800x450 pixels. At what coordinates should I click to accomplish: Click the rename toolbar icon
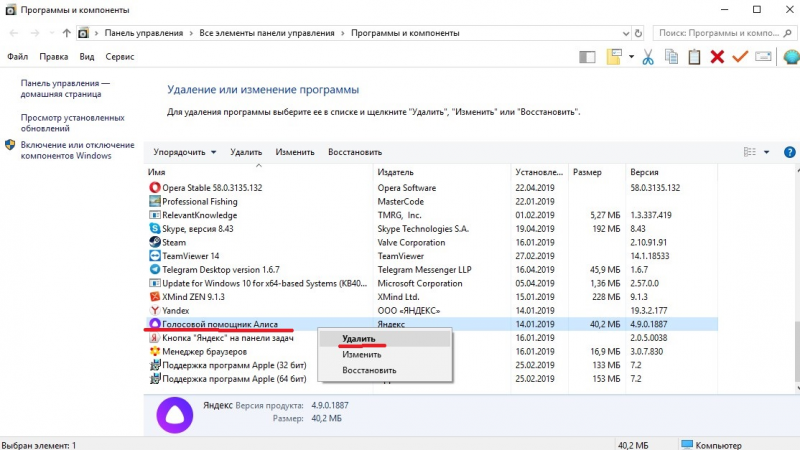coord(763,57)
